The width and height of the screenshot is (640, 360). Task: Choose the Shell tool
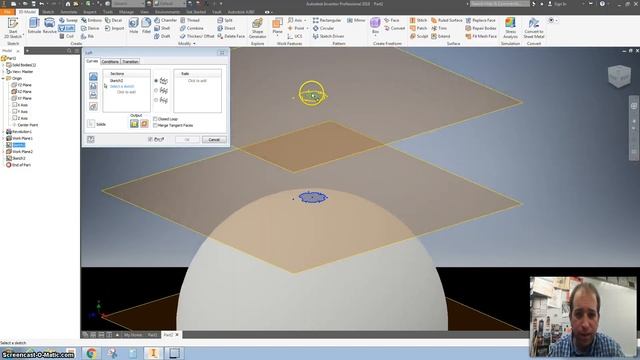162,28
